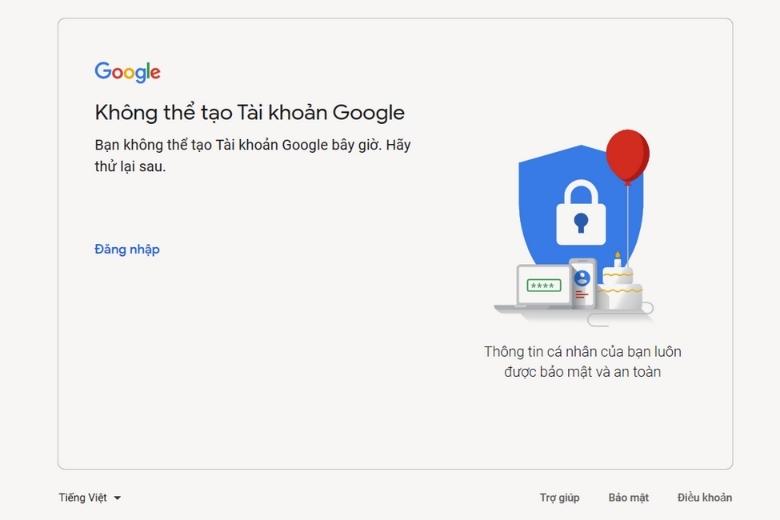Click the Google logo
Image resolution: width=780 pixels, height=520 pixels.
pos(127,72)
